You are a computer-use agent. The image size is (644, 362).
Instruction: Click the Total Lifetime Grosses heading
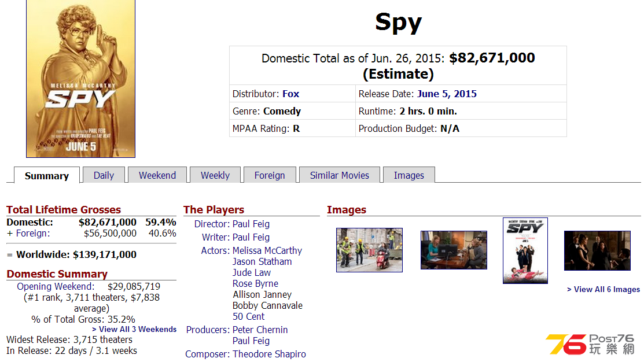(x=64, y=210)
